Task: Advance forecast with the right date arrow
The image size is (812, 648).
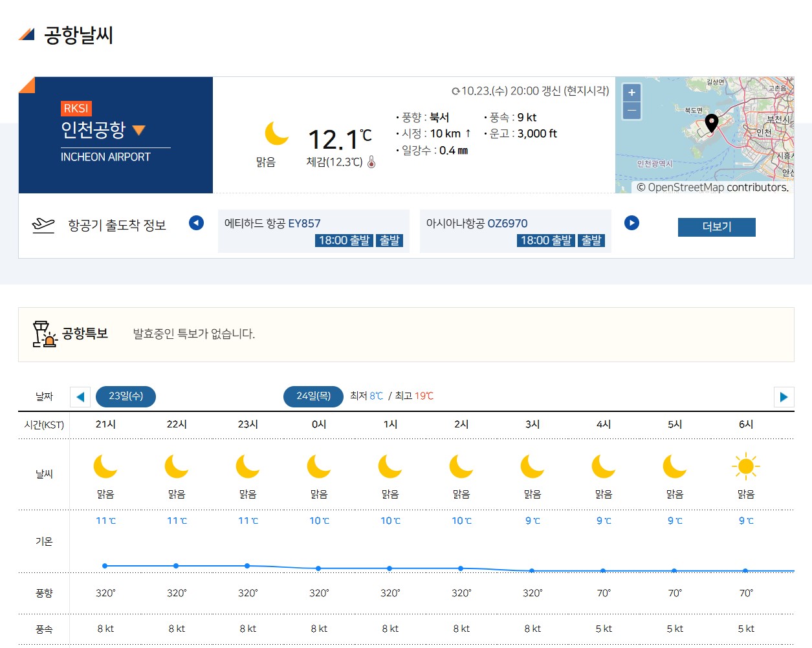Action: [784, 396]
